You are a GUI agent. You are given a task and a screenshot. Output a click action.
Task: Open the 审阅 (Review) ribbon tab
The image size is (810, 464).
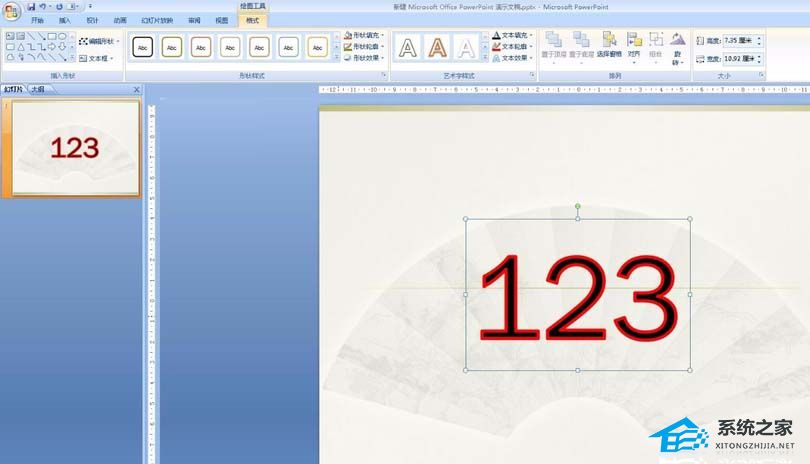pos(194,21)
